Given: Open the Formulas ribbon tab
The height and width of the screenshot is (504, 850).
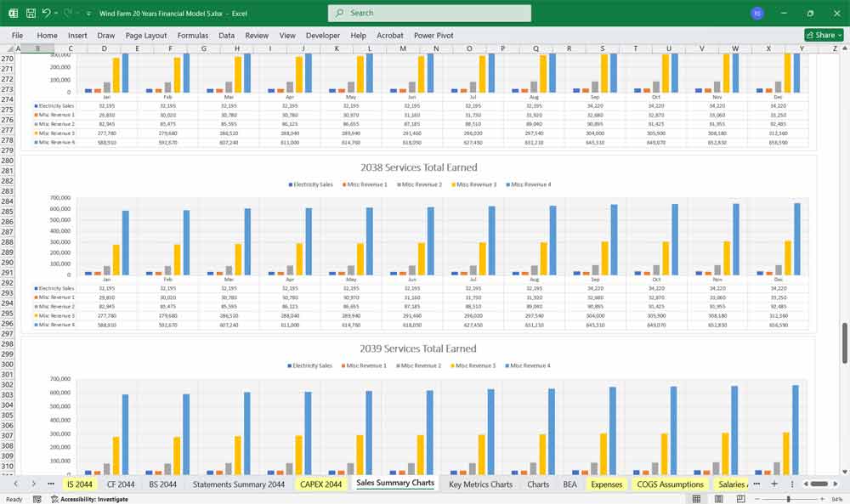Looking at the screenshot, I should click(x=193, y=36).
